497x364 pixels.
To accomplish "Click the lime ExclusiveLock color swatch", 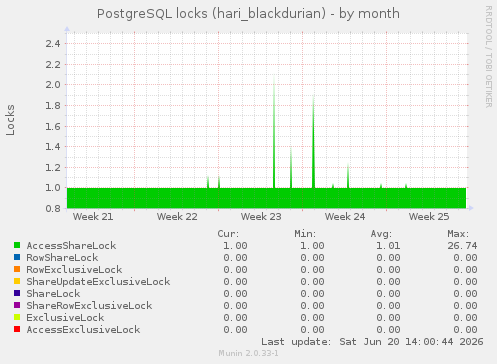I will pyautogui.click(x=17, y=317).
